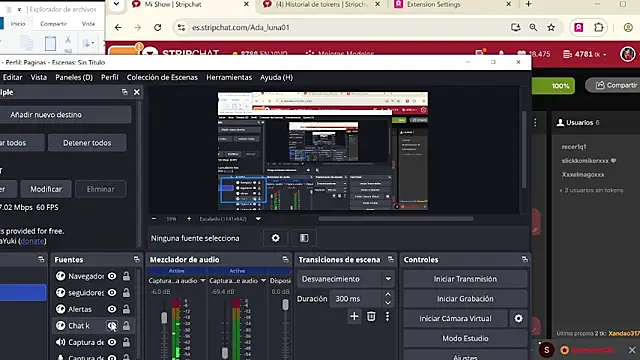Reload the Stripchat page
Screen dimensions: 640x360
(158, 27)
